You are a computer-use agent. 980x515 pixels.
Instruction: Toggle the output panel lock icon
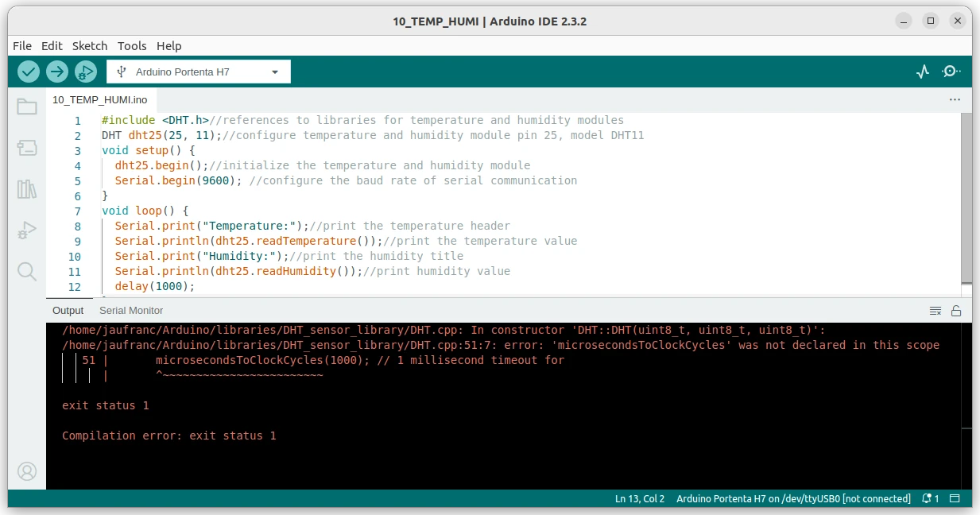(956, 311)
